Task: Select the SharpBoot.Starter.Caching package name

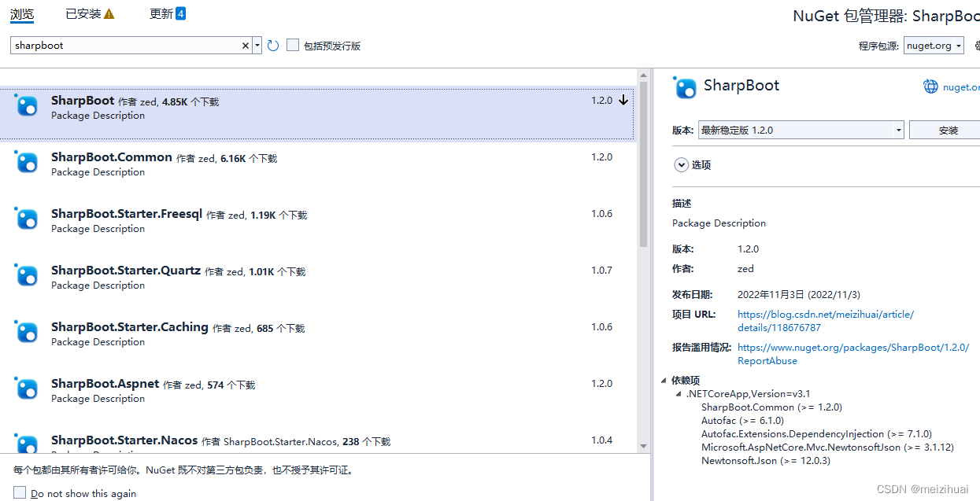Action: pyautogui.click(x=130, y=327)
